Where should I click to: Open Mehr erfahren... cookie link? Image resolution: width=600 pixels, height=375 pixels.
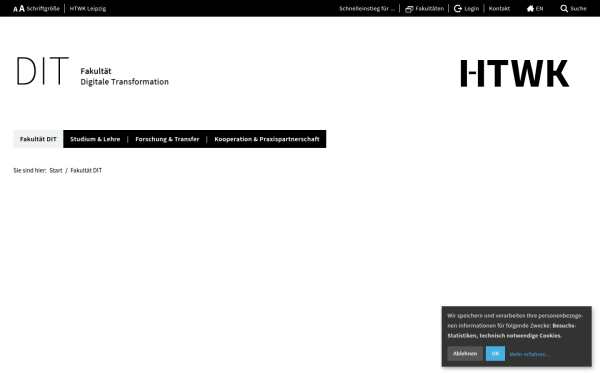[x=530, y=354]
